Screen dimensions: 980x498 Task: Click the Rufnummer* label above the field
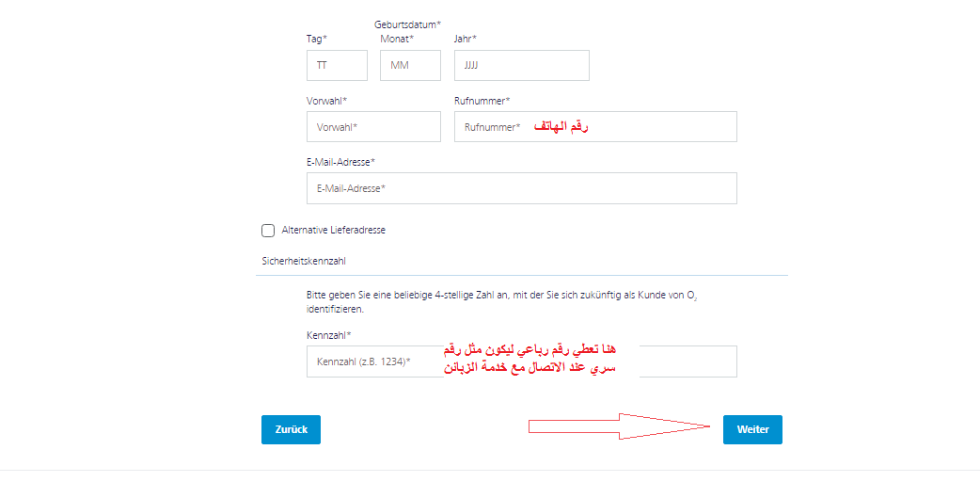click(482, 101)
